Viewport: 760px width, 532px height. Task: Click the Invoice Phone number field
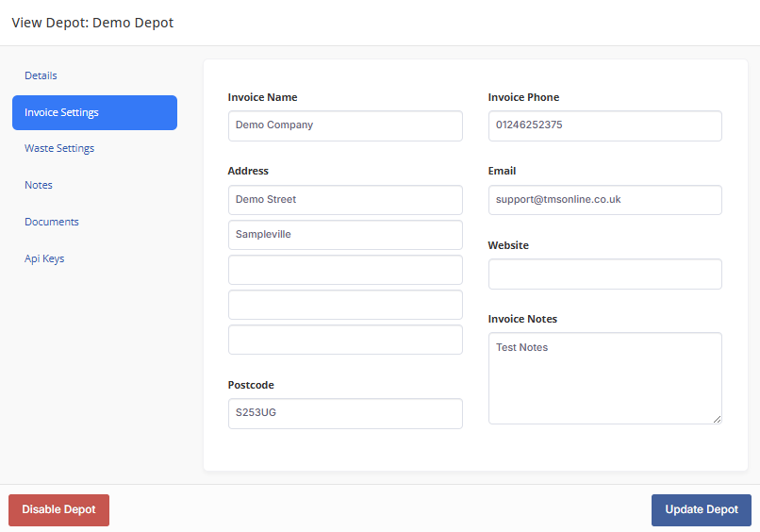tap(605, 126)
